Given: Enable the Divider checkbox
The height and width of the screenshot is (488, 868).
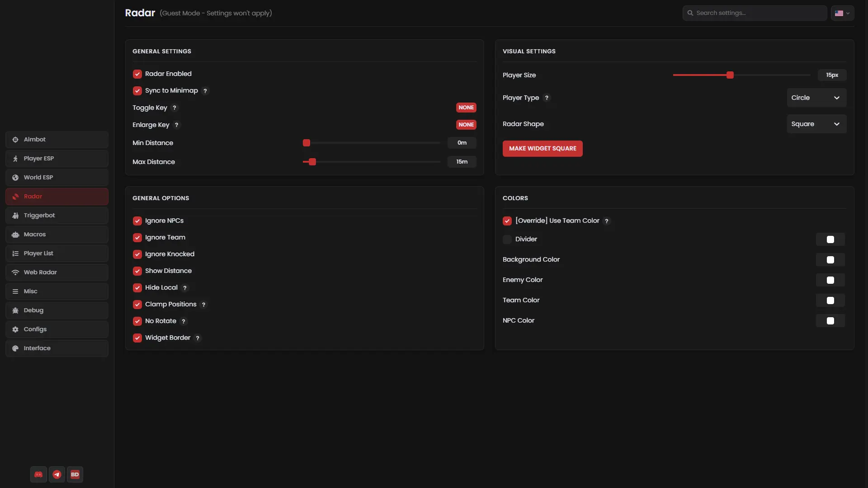Looking at the screenshot, I should [507, 239].
